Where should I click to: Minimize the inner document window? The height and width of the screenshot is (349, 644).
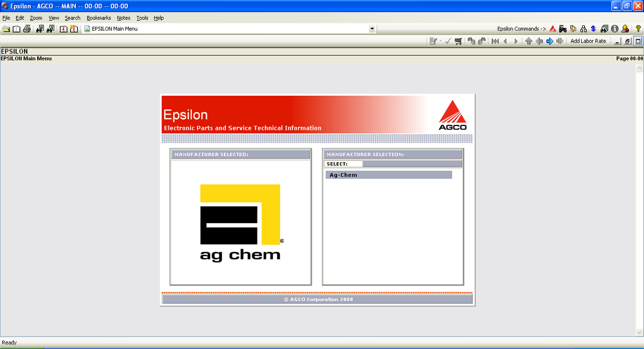pos(618,41)
